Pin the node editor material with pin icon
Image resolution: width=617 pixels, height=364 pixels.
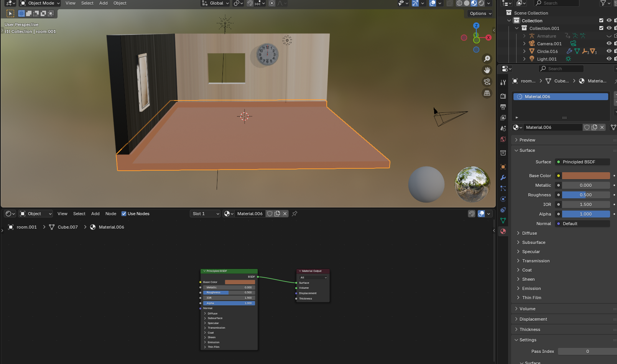(x=295, y=214)
